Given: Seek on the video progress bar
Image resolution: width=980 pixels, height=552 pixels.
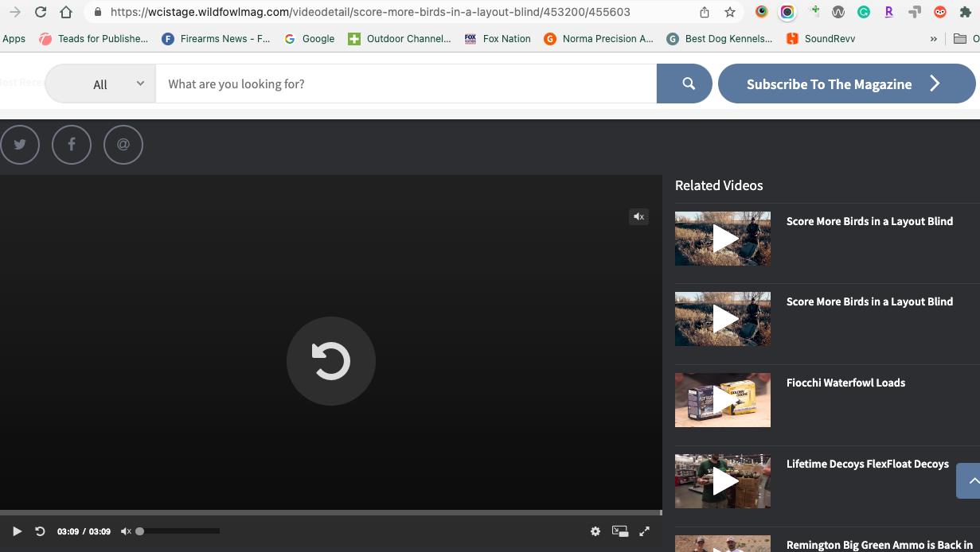Looking at the screenshot, I should tap(331, 512).
